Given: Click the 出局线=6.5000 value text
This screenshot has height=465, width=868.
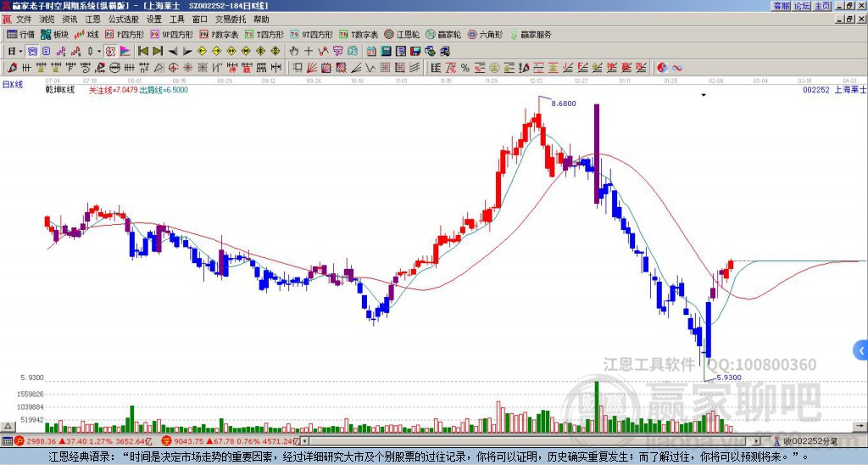Looking at the screenshot, I should click(x=164, y=90).
